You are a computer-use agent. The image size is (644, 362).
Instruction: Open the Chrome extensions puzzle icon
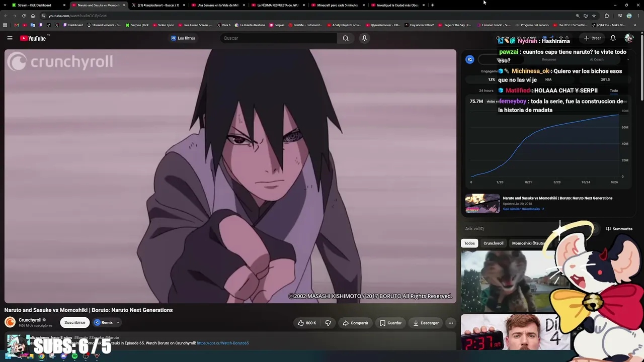[607, 16]
